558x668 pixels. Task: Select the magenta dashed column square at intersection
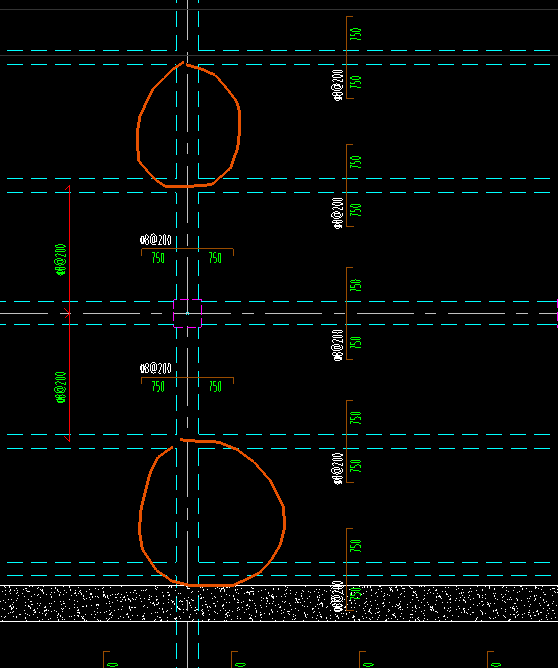click(187, 313)
